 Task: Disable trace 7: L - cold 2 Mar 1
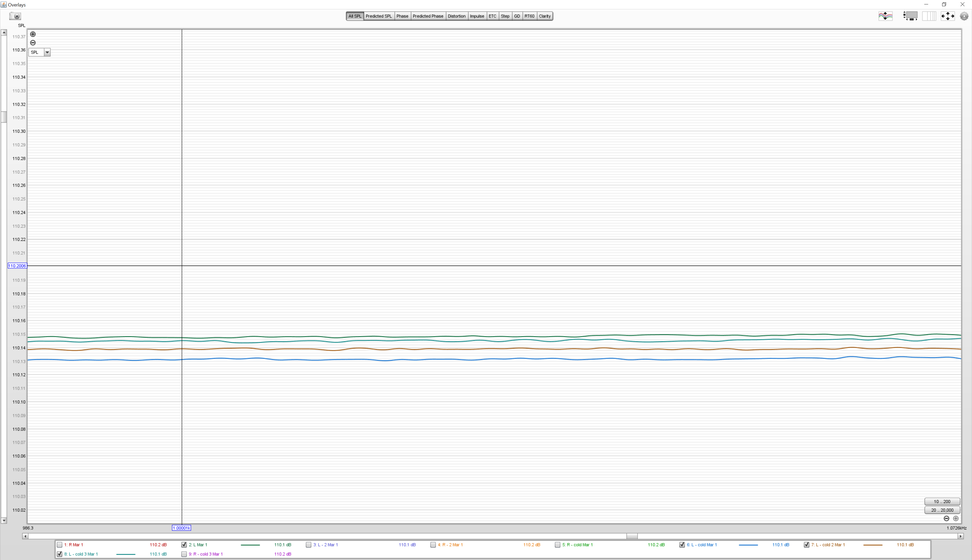click(x=806, y=545)
